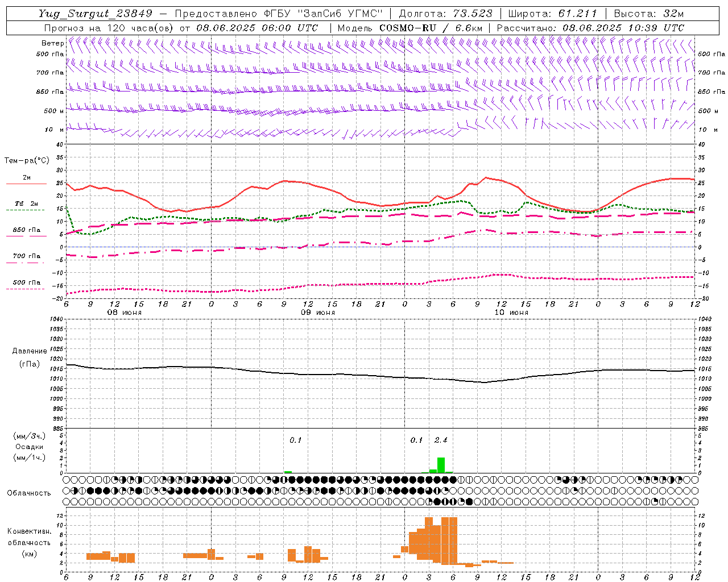This screenshot has height=582, width=728.
Task: Click the 10 июня date label
Action: tap(511, 313)
